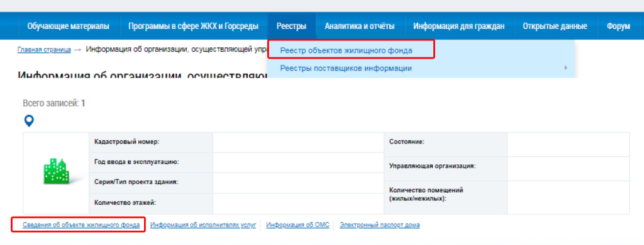Open Программы в сфере ЖКХ и Горсреды menu
Screen dimensions: 644x245
(194, 26)
